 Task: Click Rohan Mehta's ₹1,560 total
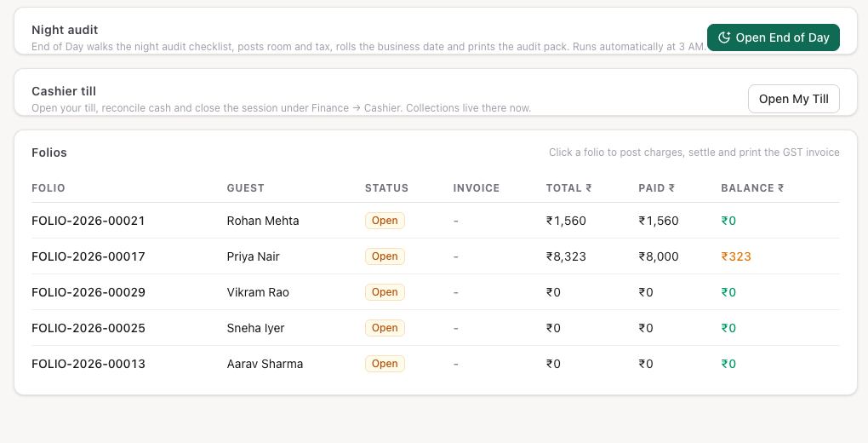coord(566,221)
